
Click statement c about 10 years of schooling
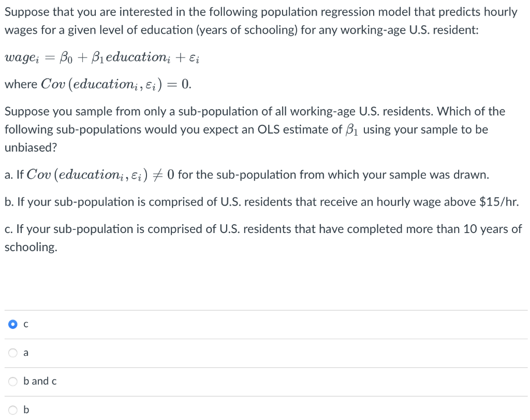[263, 238]
